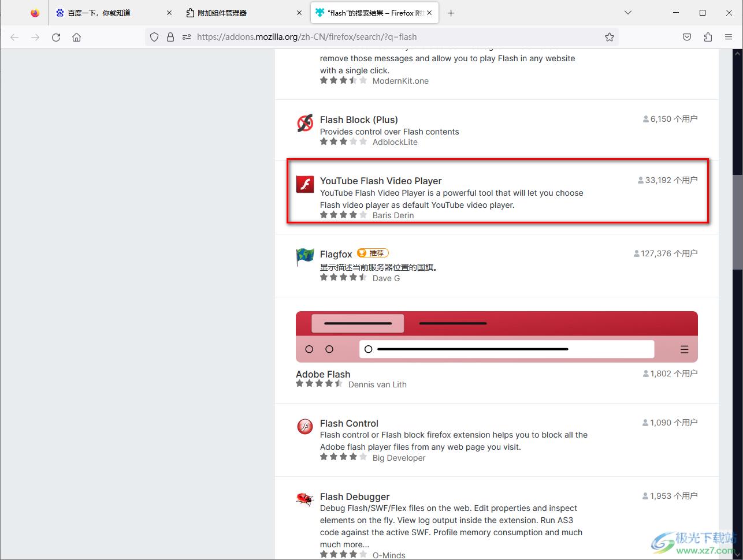This screenshot has width=743, height=560.
Task: Open a new tab with plus button
Action: (451, 13)
